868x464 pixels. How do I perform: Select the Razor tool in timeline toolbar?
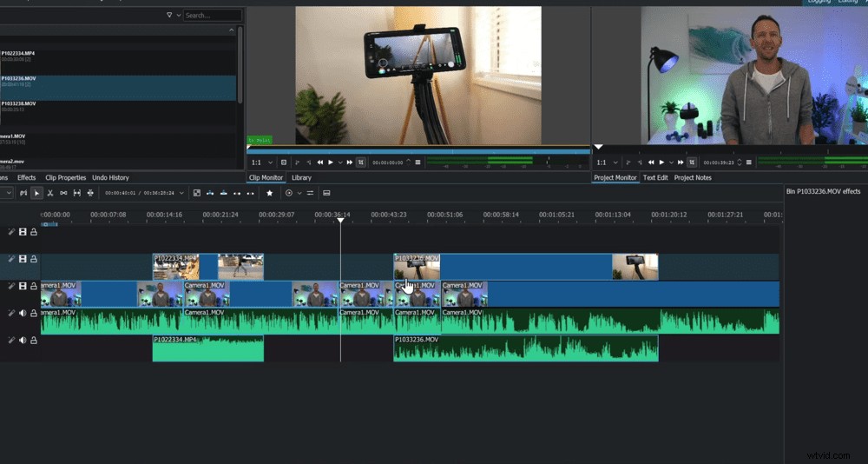[x=49, y=193]
